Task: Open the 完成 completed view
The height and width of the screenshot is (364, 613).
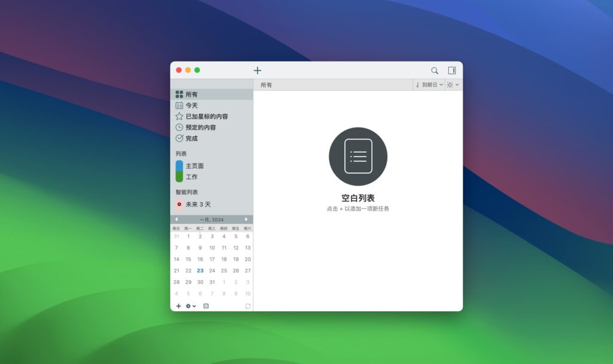Action: (190, 138)
